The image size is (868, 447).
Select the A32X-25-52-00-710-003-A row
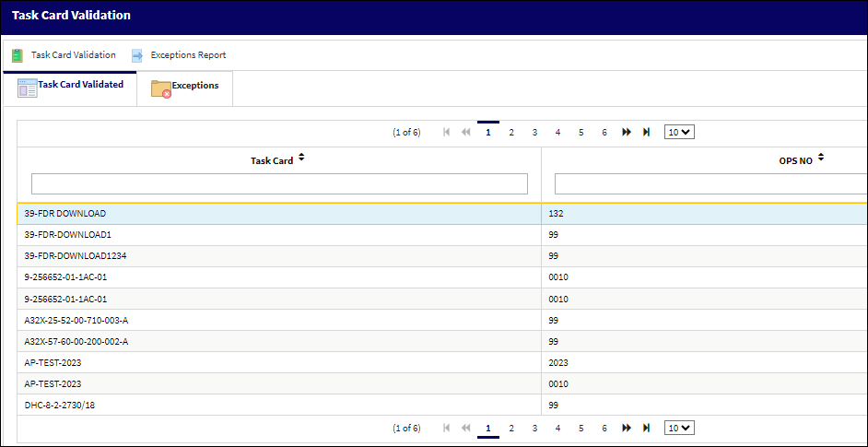(442, 320)
